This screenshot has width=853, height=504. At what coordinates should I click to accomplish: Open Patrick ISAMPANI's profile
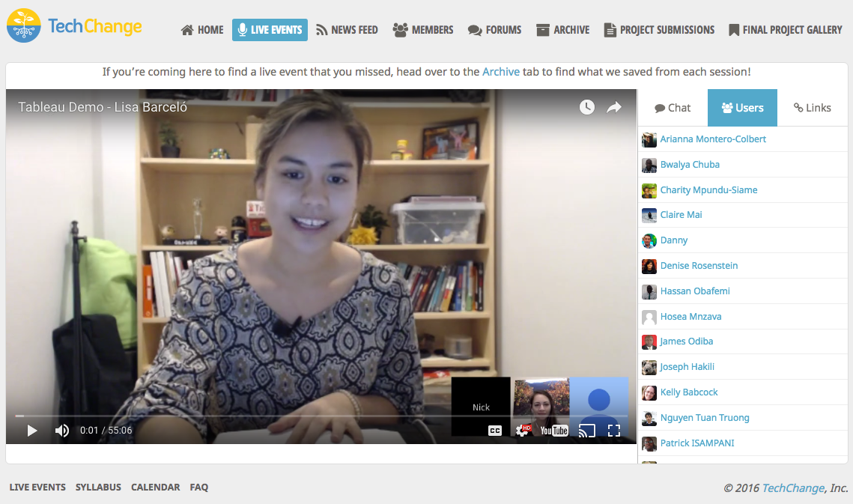point(697,443)
